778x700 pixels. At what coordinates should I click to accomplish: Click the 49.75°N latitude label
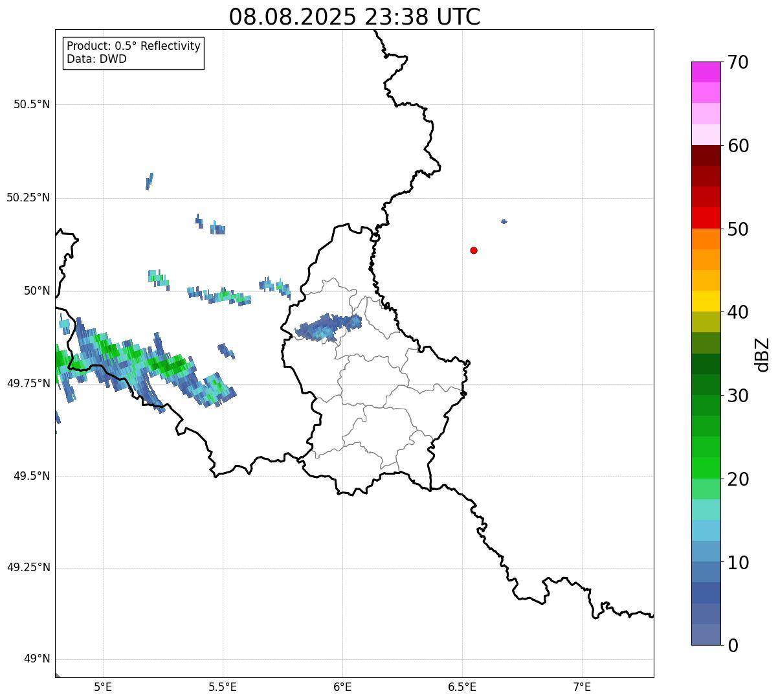click(x=28, y=383)
